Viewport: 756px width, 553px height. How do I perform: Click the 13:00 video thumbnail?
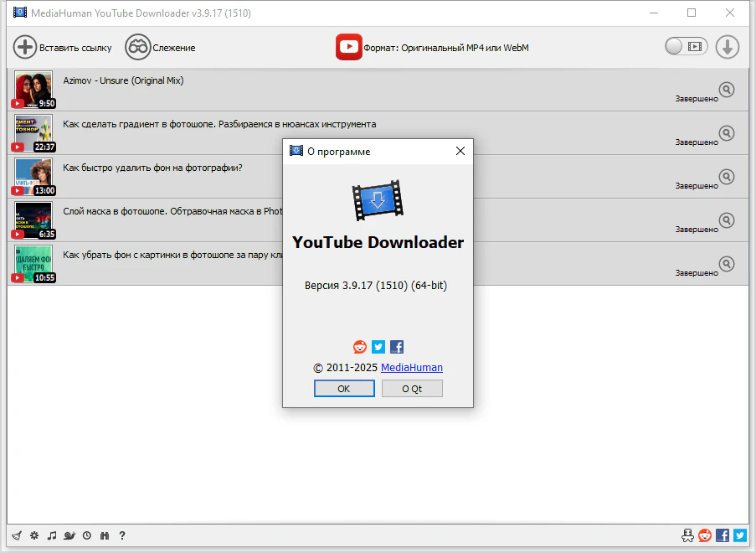point(33,177)
